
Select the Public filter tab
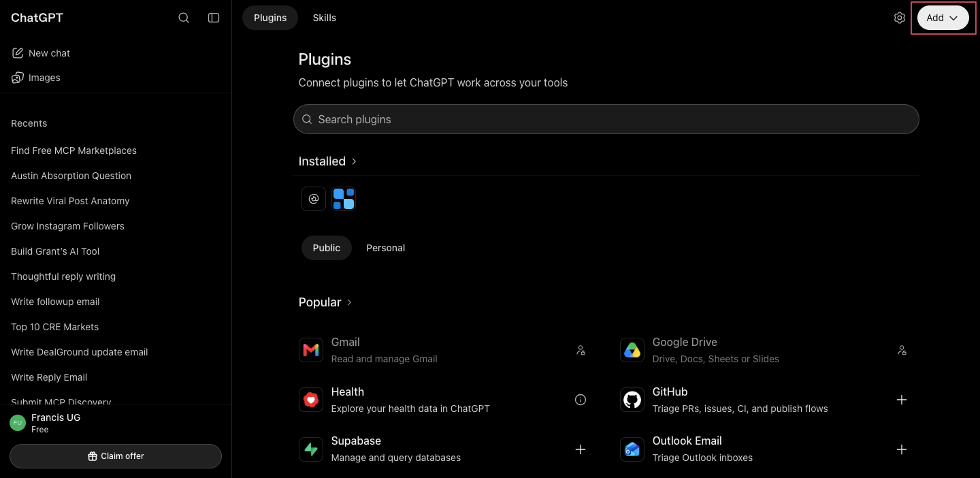point(327,248)
